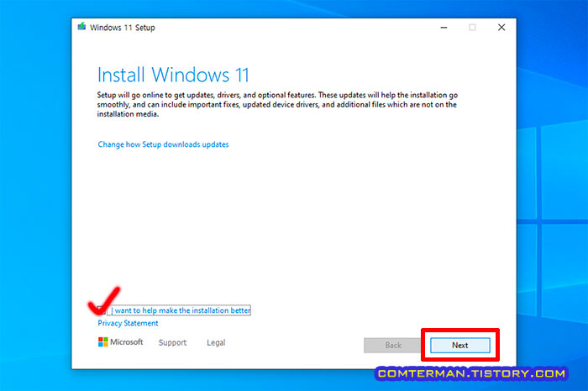588x391 pixels.
Task: Click the Install Windows 11 heading
Action: [x=173, y=75]
